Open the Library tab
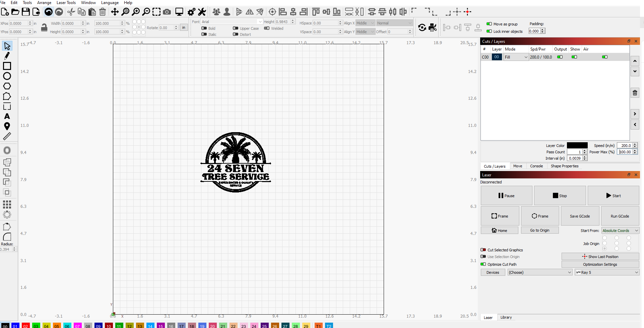The height and width of the screenshot is (328, 644). coord(506,317)
